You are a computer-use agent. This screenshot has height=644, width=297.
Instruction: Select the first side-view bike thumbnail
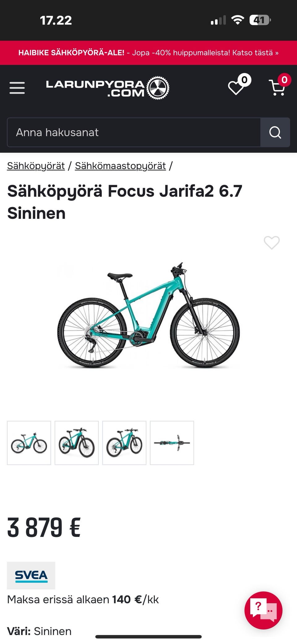tap(29, 443)
